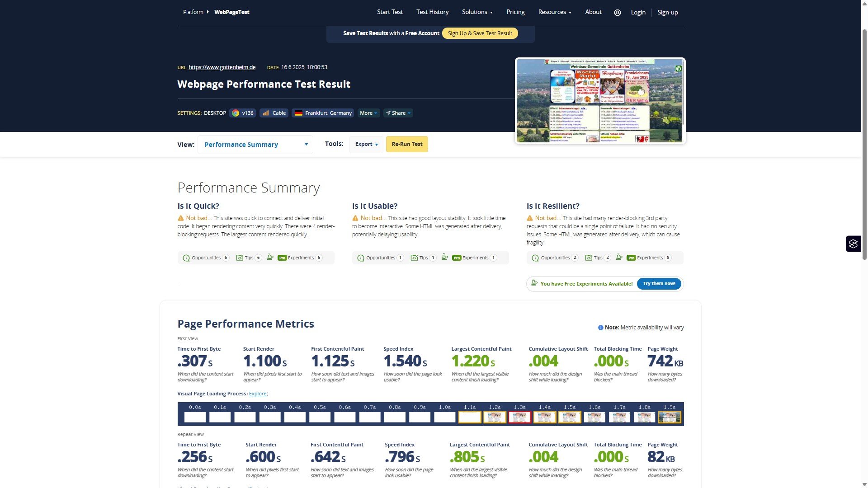Click the info icon beside Metric availability note
The image size is (868, 488).
click(600, 328)
